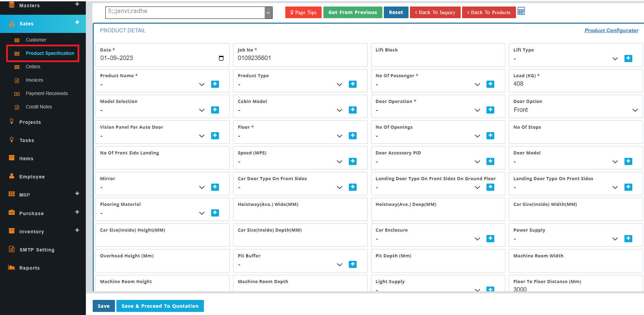The height and width of the screenshot is (315, 644).
Task: Add new Speed (MPS) with plus icon
Action: tap(353, 161)
